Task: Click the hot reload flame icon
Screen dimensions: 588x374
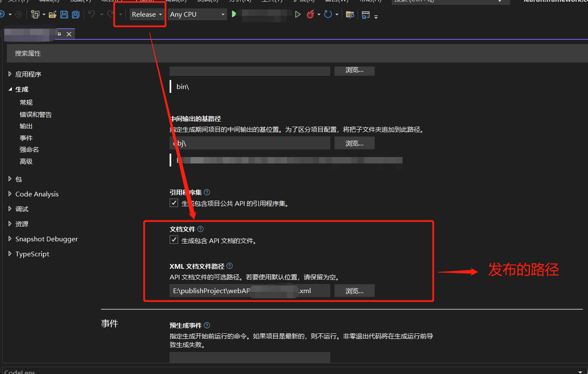Action: (310, 15)
